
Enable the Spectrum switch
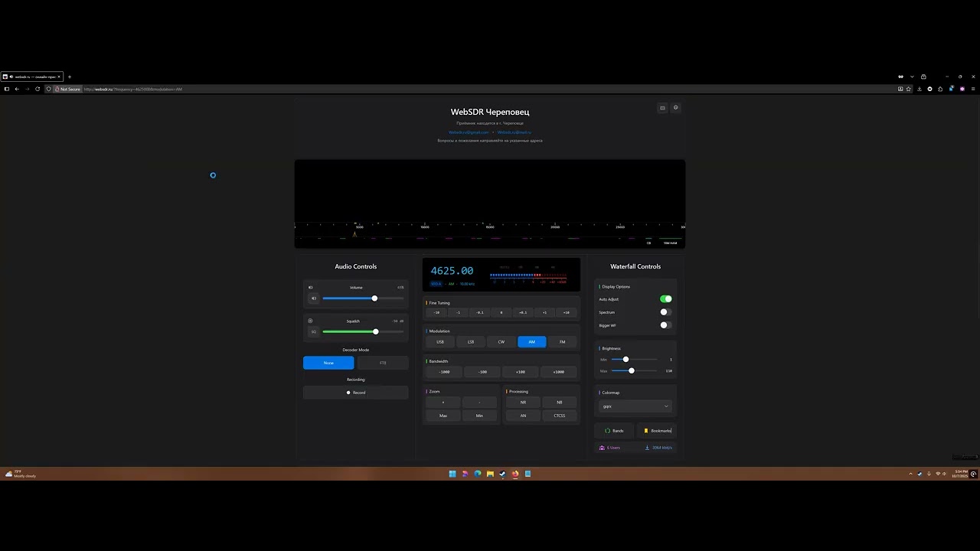[x=666, y=312]
